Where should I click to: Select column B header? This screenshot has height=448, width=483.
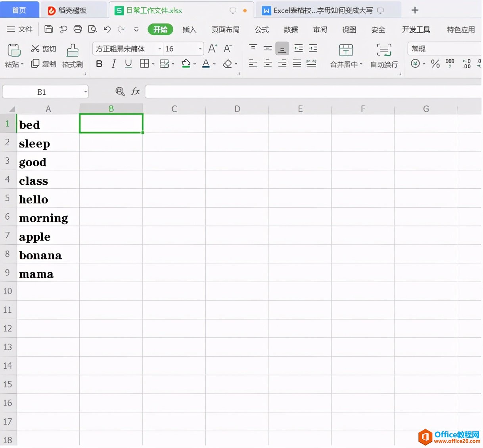(111, 109)
